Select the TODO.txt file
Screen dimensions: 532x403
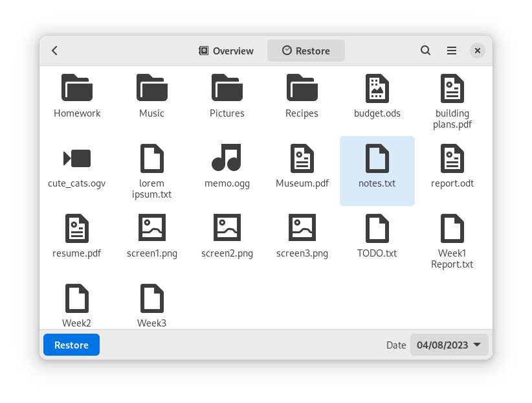coord(377,229)
